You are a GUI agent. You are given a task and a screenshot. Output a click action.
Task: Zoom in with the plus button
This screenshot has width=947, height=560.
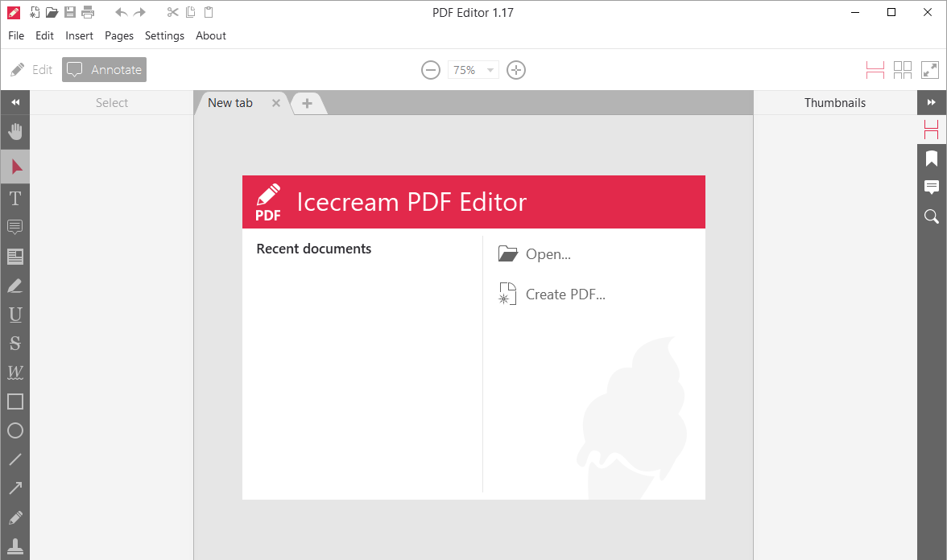pos(515,70)
